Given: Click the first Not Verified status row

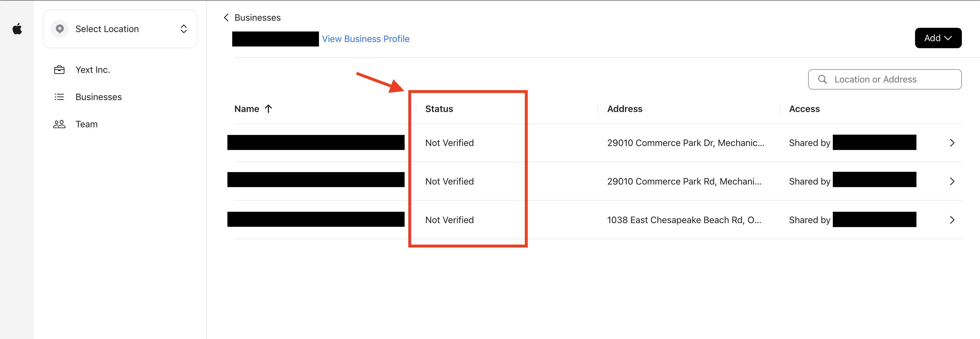Looking at the screenshot, I should pos(449,142).
